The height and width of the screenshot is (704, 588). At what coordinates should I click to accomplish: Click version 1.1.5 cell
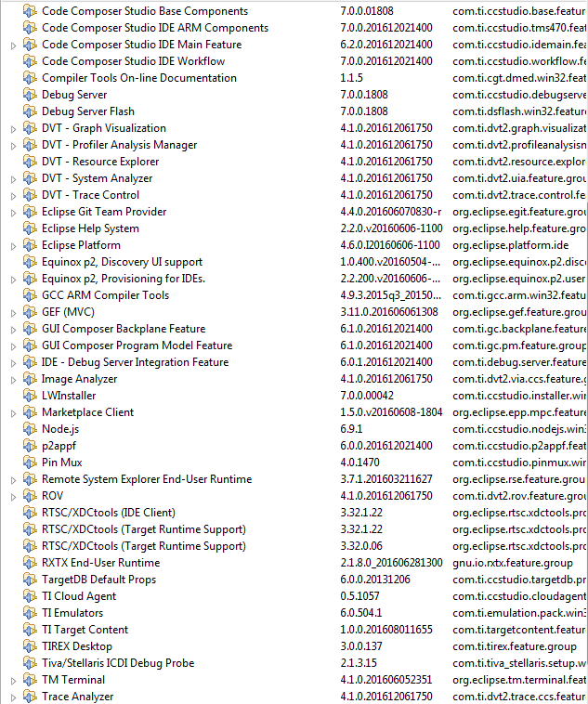[x=351, y=78]
